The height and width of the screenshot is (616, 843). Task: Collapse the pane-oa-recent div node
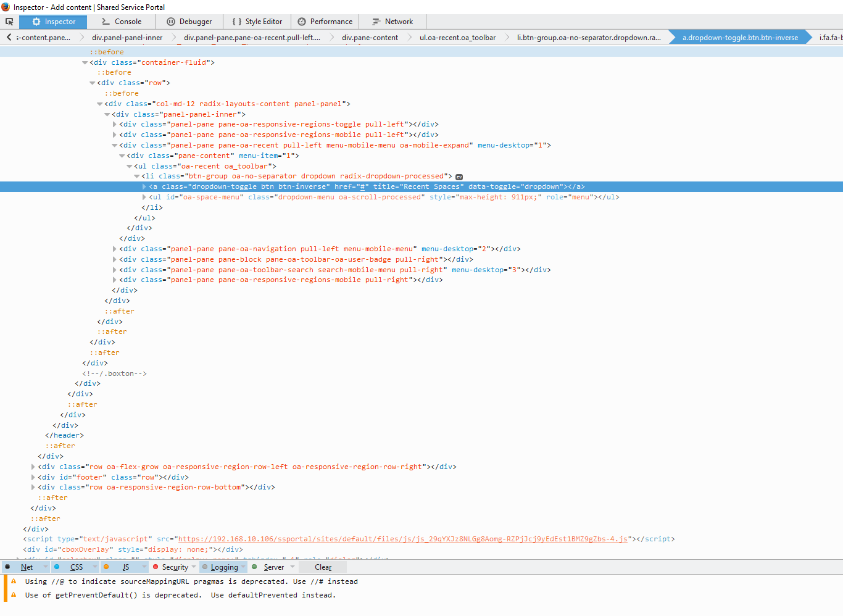[x=115, y=145]
